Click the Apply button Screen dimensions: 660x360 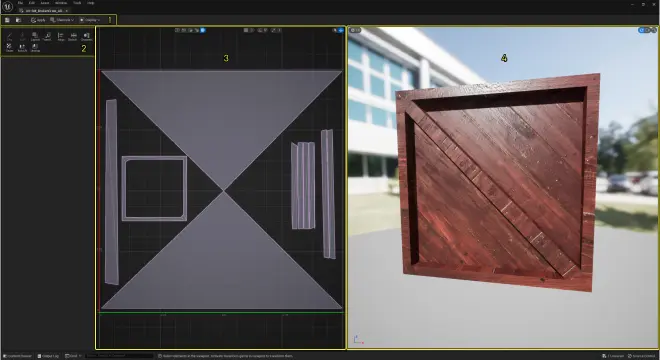[38, 20]
